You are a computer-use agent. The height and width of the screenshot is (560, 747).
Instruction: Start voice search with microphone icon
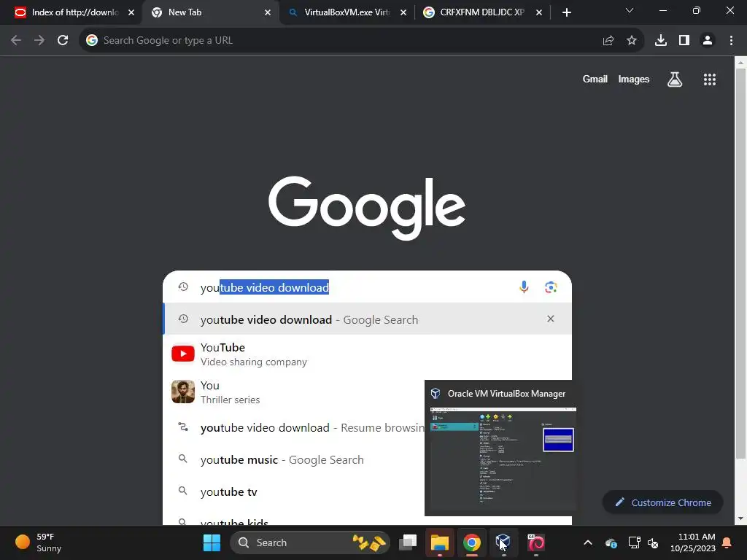(x=524, y=287)
